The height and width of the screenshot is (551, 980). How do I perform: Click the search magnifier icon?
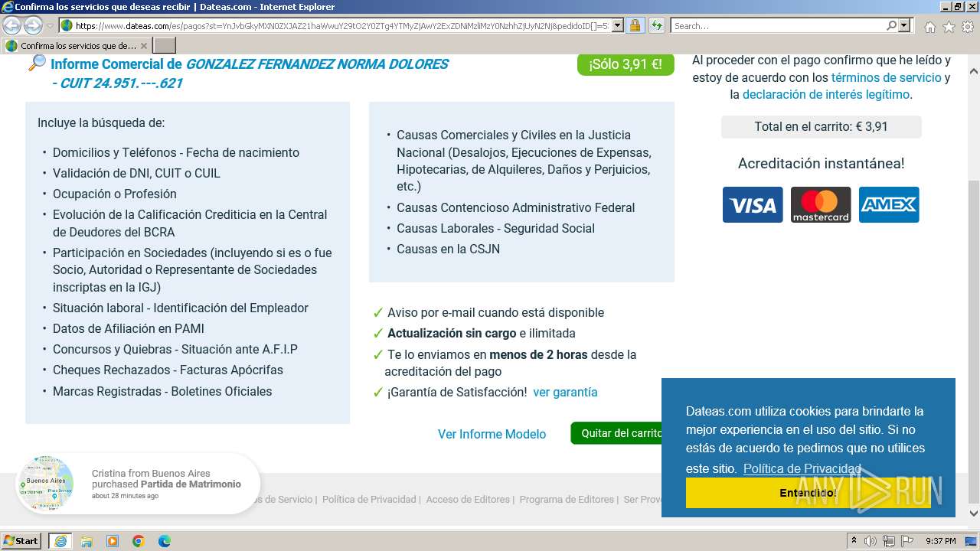pyautogui.click(x=891, y=26)
